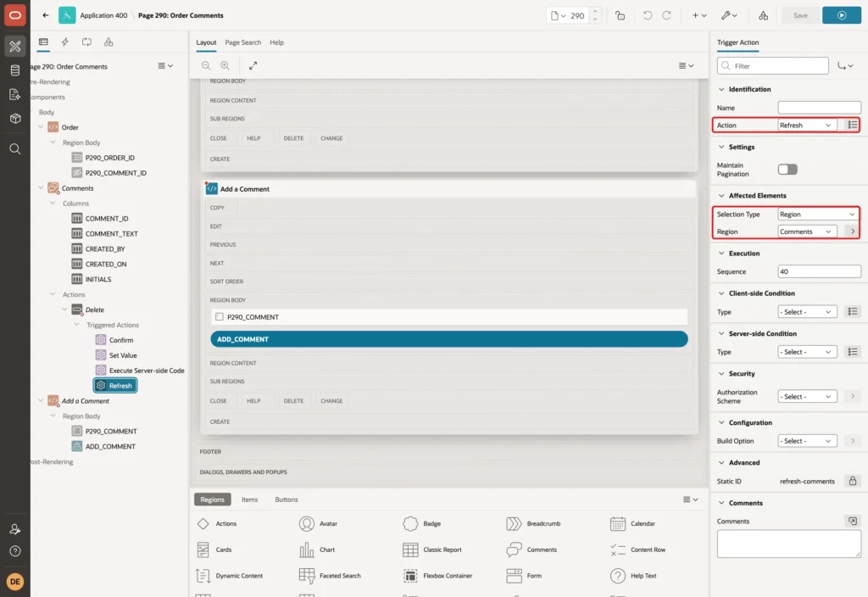
Task: Open the Client-side Condition Type dropdown
Action: point(807,312)
